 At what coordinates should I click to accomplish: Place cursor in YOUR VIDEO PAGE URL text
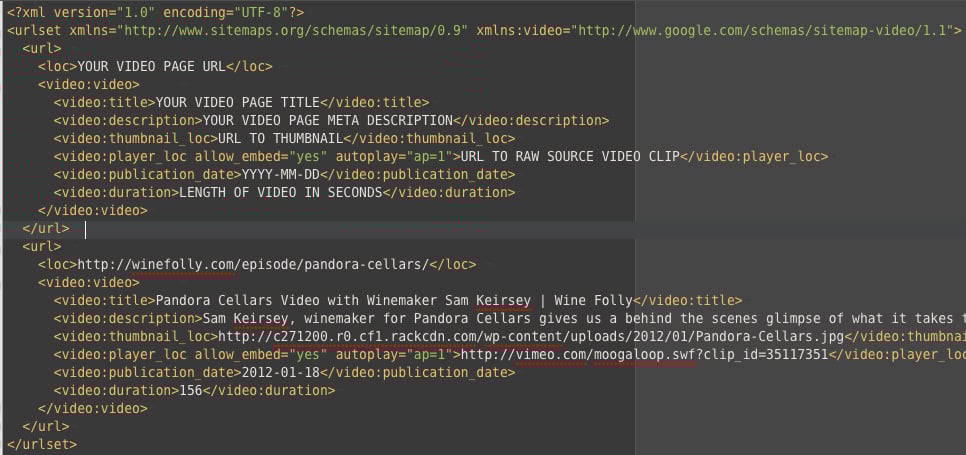(152, 66)
